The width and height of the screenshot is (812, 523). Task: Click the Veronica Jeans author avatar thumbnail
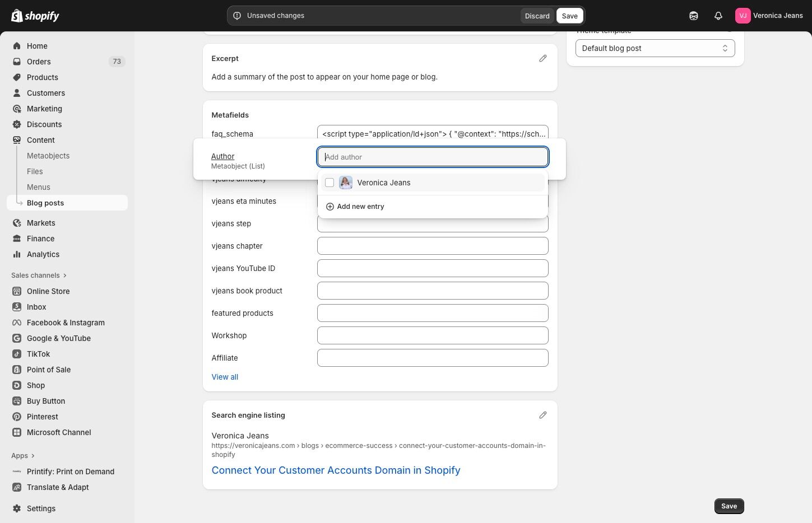[x=346, y=183]
